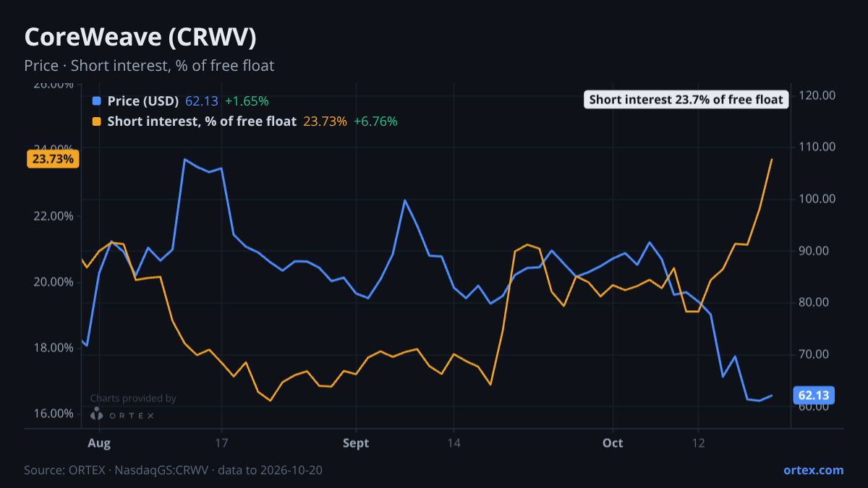Click the 16.00% left axis label

[53, 414]
